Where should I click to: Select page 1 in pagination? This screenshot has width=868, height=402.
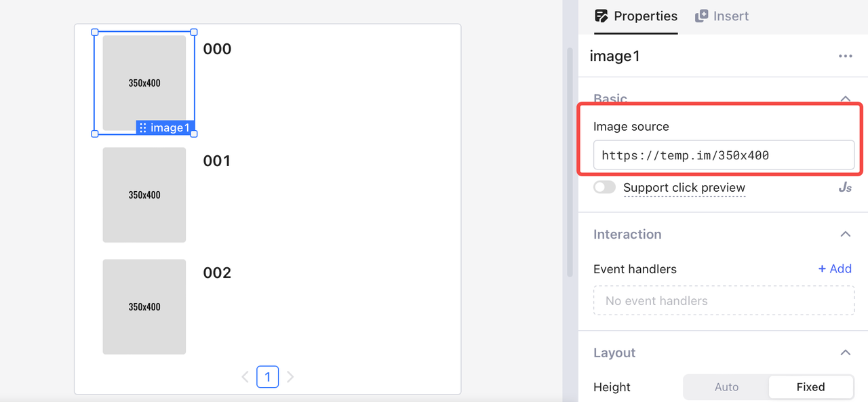click(x=268, y=377)
